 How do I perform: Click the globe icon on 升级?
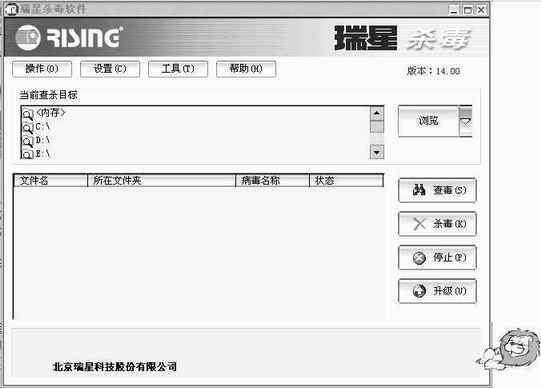pyautogui.click(x=420, y=291)
